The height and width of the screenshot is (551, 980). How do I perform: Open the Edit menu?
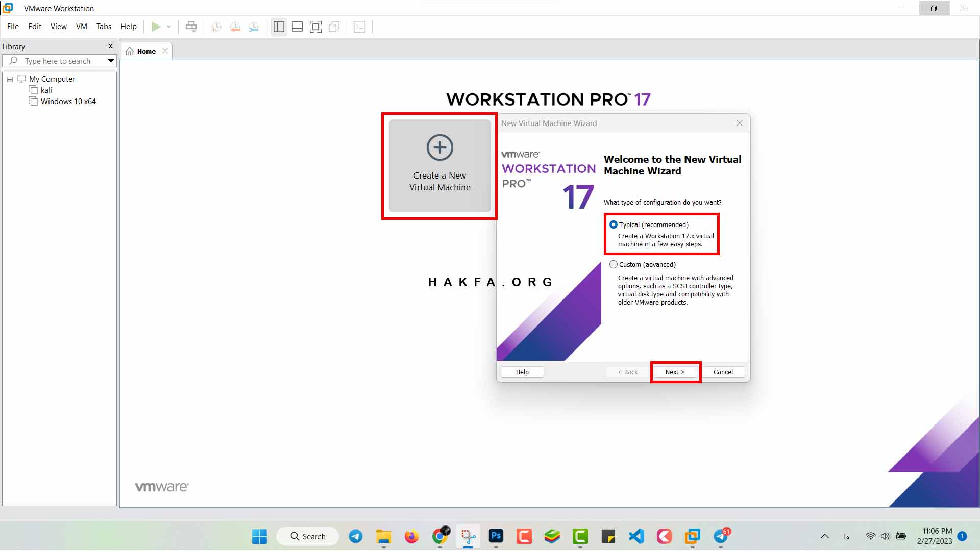tap(35, 27)
